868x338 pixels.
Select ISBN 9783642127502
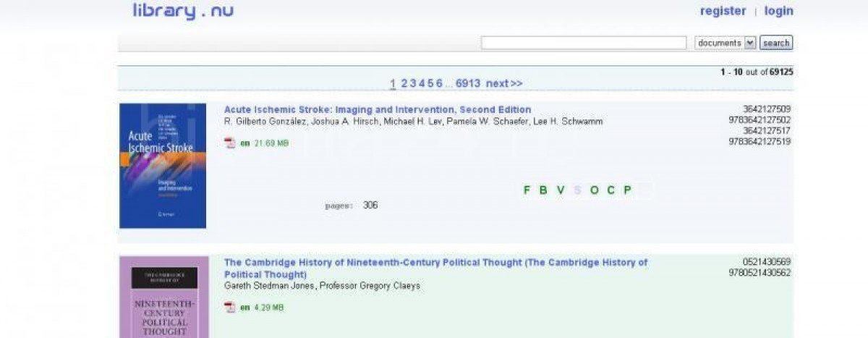click(x=759, y=120)
